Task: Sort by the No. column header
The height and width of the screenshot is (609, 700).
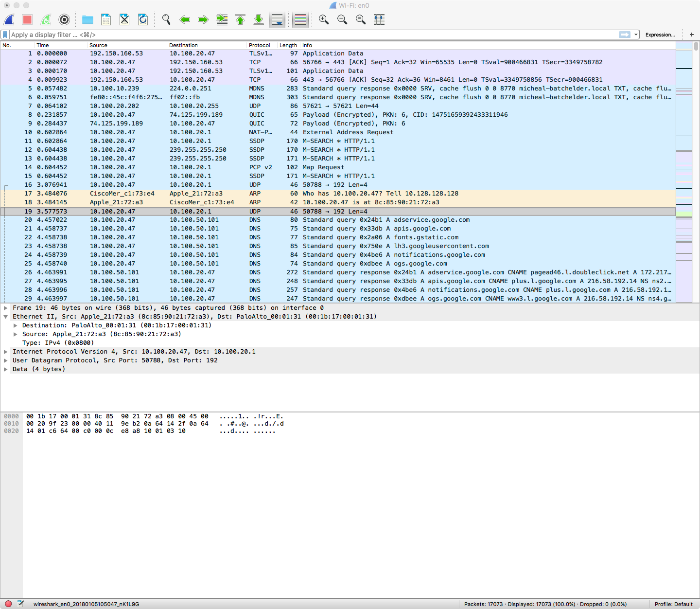Action: (x=17, y=45)
